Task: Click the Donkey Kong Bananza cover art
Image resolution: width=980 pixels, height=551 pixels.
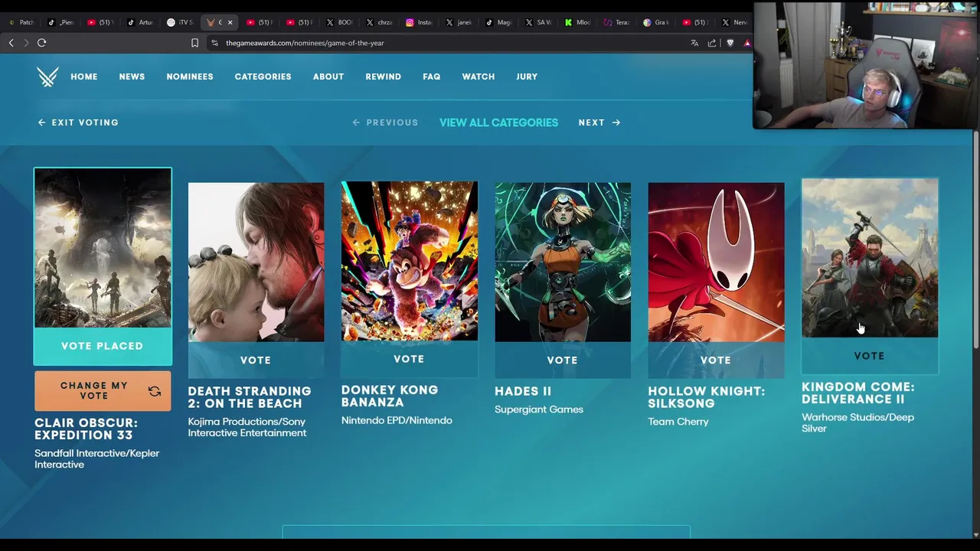Action: click(x=409, y=261)
